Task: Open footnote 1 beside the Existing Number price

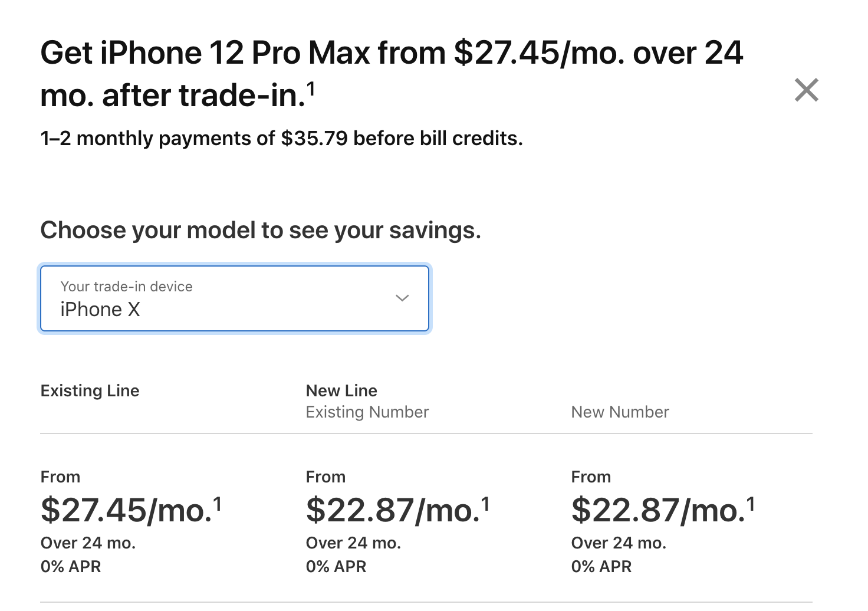Action: pyautogui.click(x=485, y=503)
